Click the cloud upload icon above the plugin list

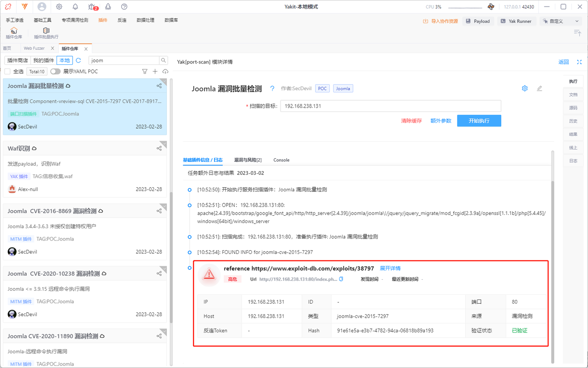(x=165, y=71)
